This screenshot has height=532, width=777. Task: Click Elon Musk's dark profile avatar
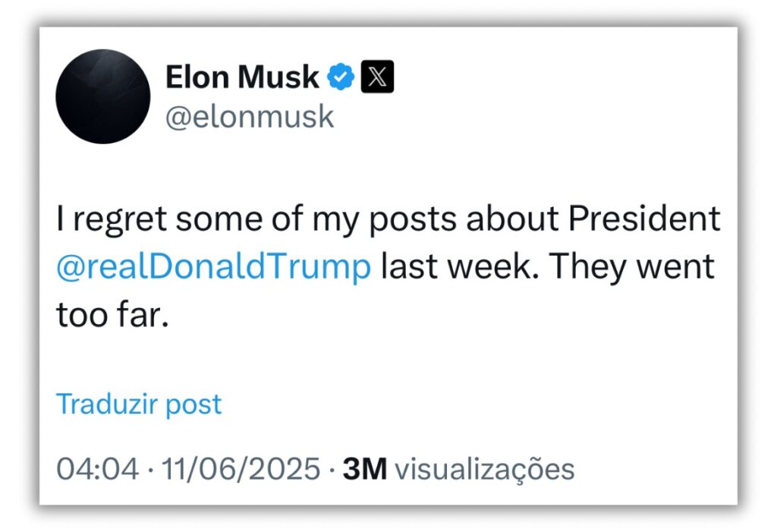[103, 96]
